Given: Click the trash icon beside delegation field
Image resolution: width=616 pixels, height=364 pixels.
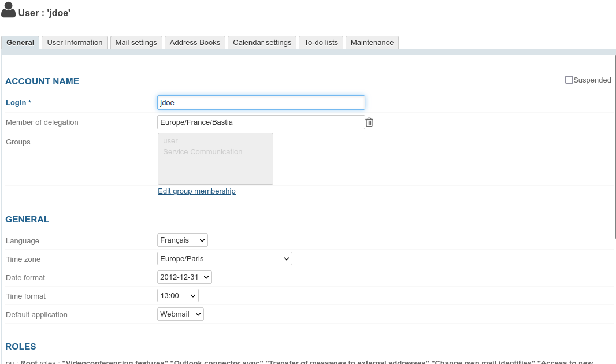Looking at the screenshot, I should [x=369, y=122].
